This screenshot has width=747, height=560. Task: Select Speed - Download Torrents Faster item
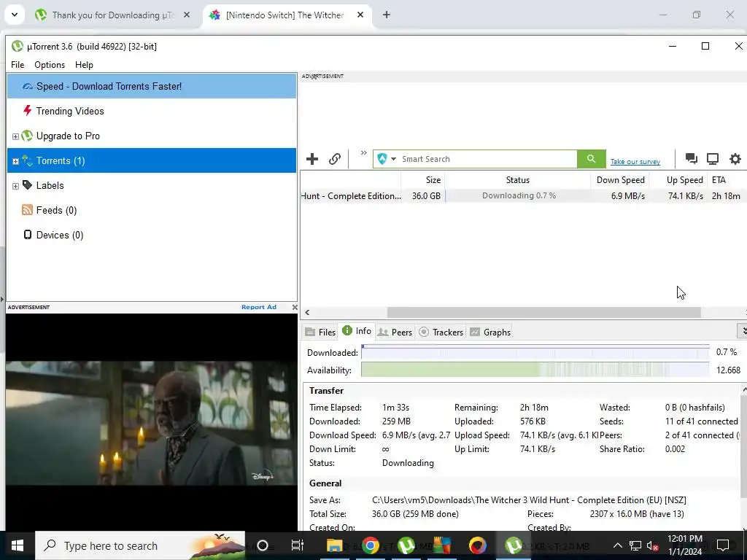152,86
